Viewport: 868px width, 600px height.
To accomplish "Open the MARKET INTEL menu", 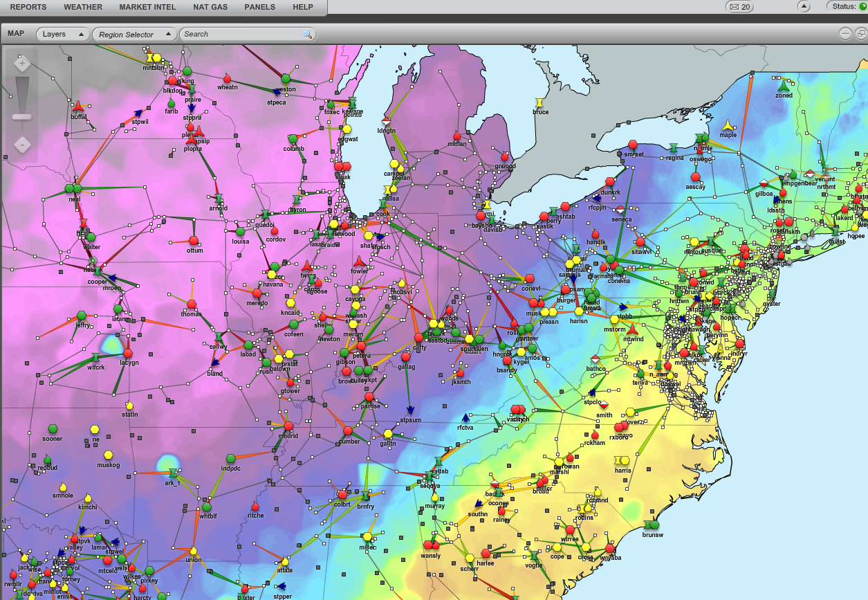I will [x=147, y=7].
